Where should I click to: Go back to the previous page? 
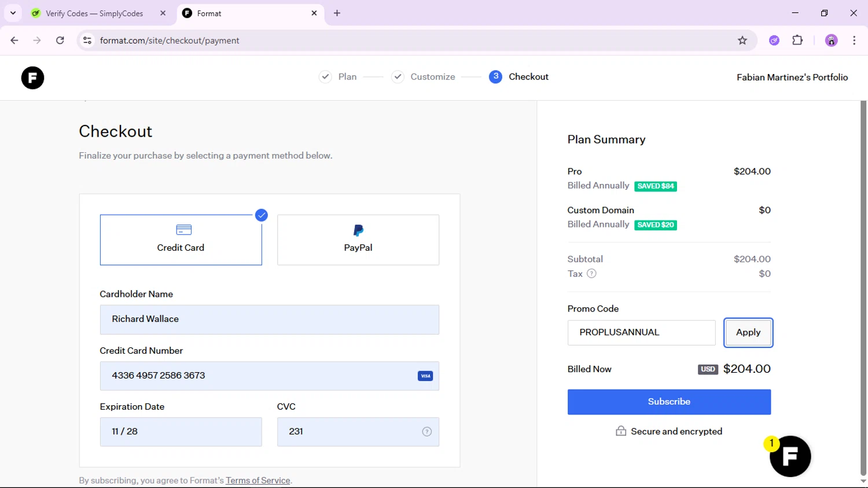14,41
